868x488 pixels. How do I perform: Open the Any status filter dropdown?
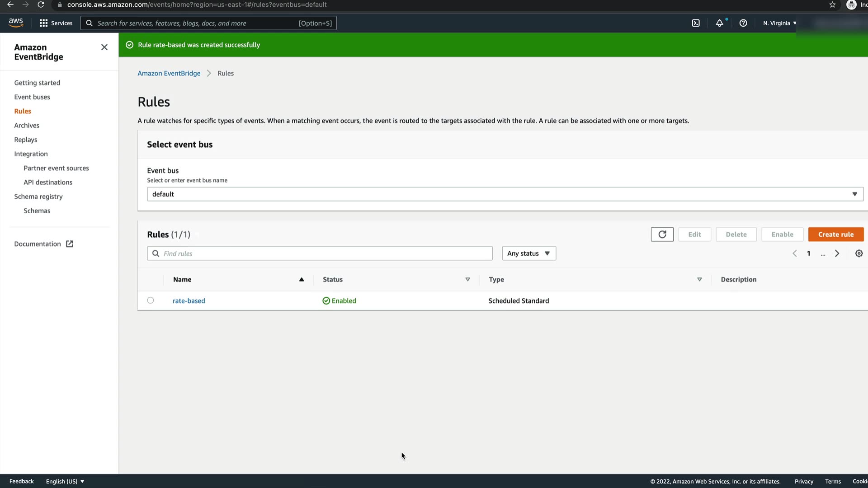[x=529, y=253]
